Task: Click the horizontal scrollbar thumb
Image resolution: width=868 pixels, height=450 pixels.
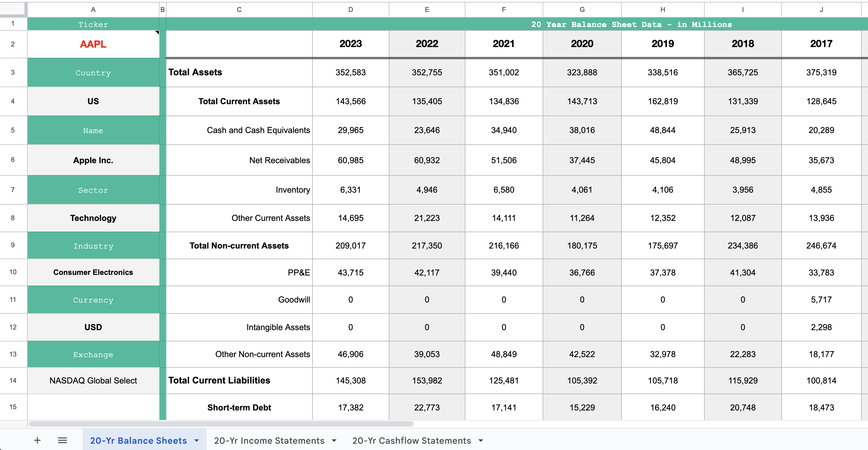Action: [221, 424]
